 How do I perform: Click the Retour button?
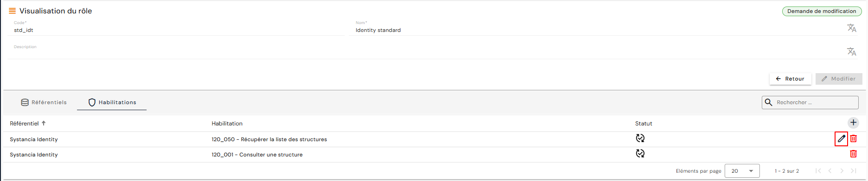790,79
